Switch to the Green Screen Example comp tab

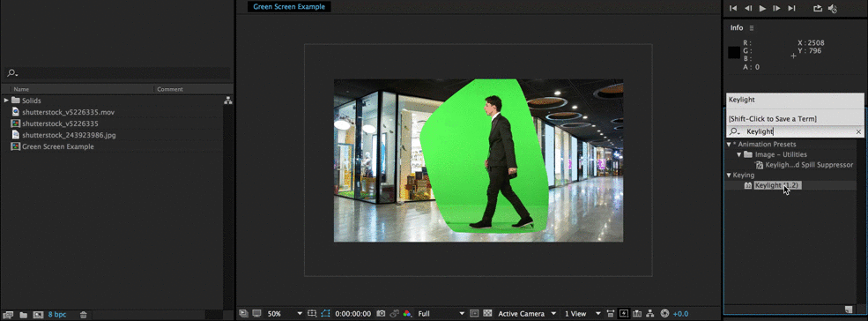(289, 7)
